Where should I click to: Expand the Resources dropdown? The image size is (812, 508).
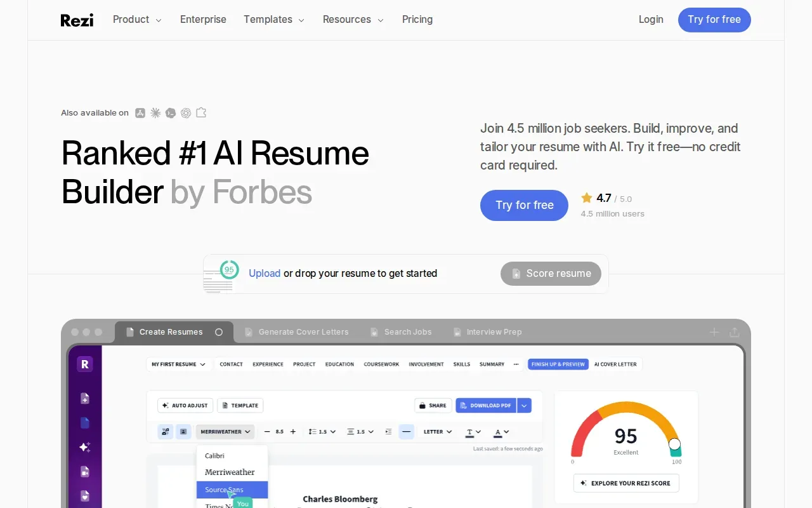pos(353,20)
